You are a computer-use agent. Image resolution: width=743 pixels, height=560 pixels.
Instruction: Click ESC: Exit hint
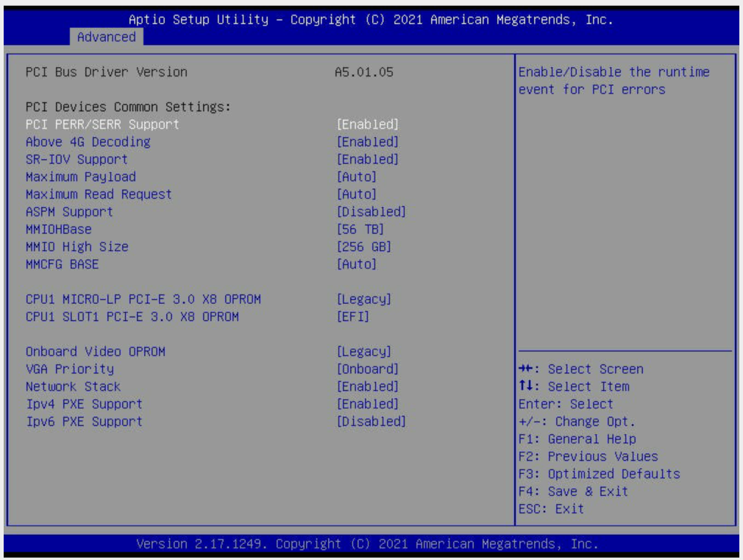pos(551,508)
